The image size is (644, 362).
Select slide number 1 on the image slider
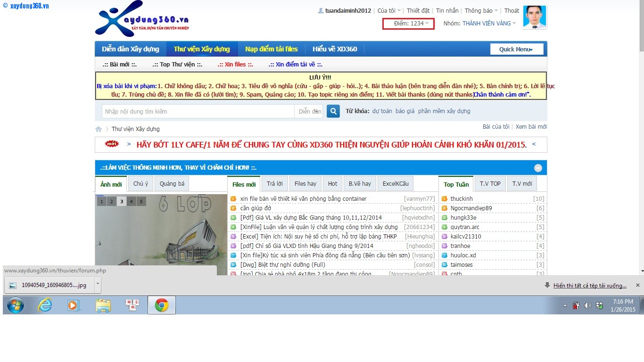102,201
